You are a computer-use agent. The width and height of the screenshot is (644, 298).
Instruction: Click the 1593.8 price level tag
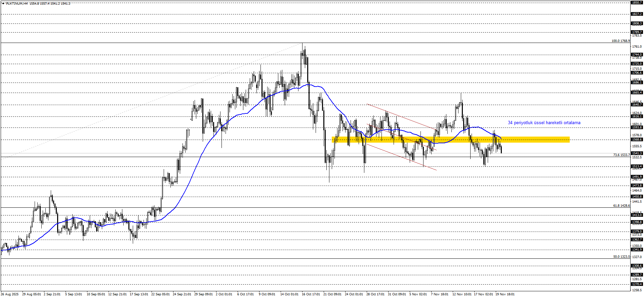(637, 128)
